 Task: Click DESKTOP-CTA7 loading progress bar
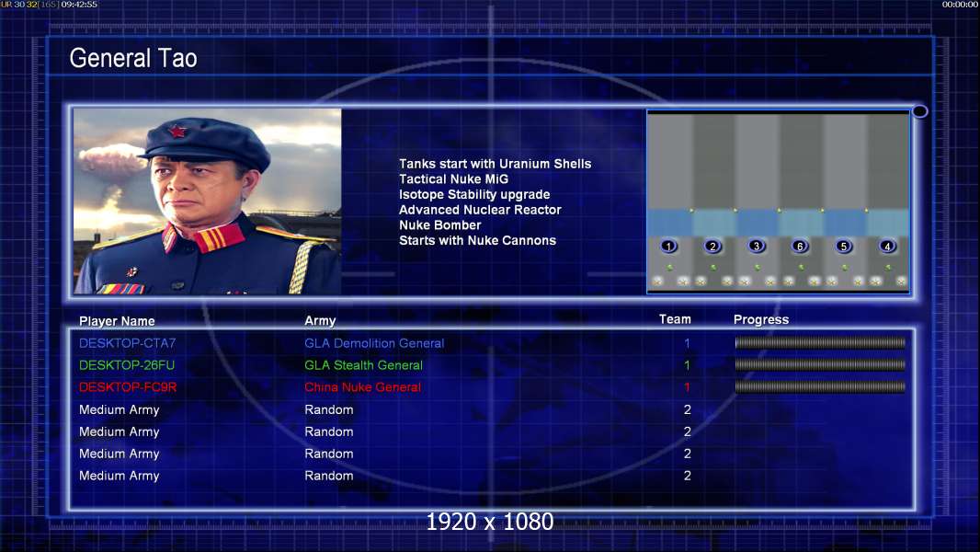(820, 342)
